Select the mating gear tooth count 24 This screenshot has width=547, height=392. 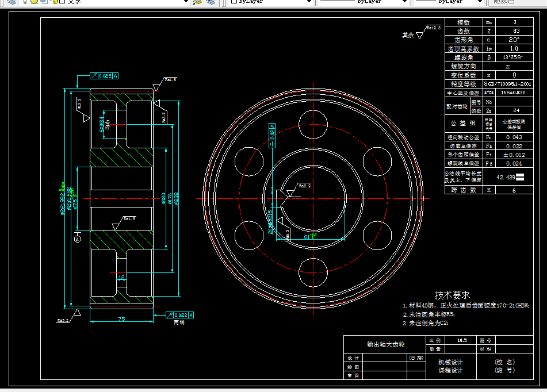coord(517,110)
